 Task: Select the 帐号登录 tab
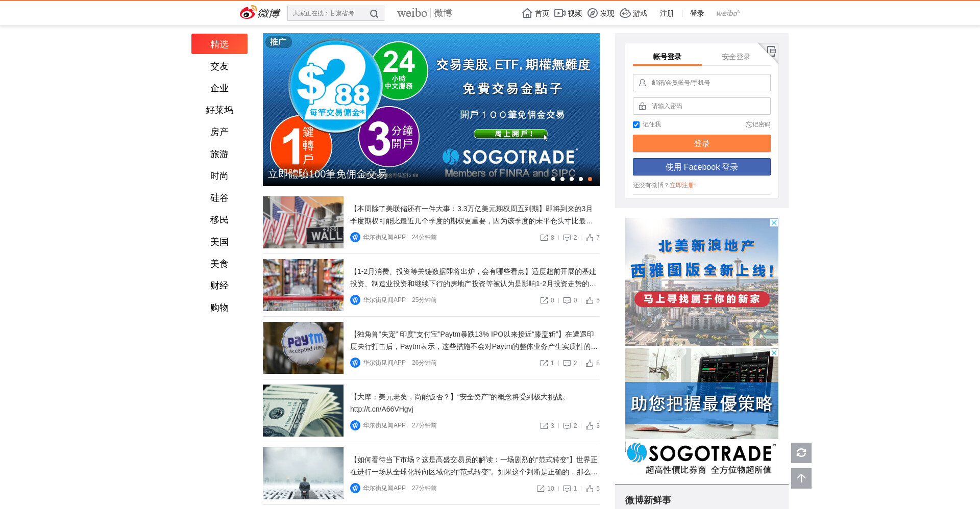point(667,57)
